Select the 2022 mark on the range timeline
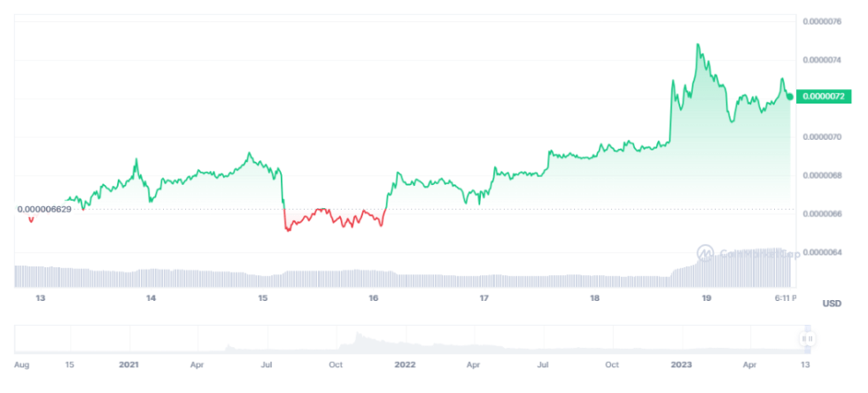The width and height of the screenshot is (868, 393). (405, 364)
